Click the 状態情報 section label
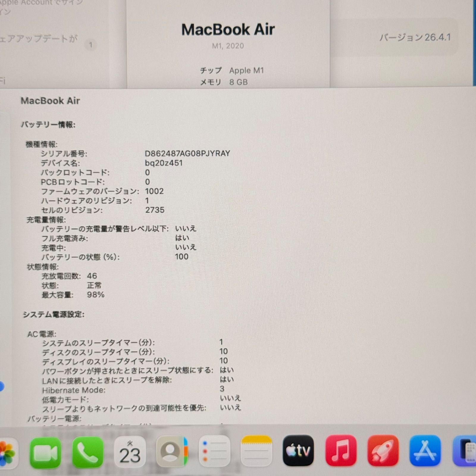This screenshot has width=476, height=476. click(43, 267)
